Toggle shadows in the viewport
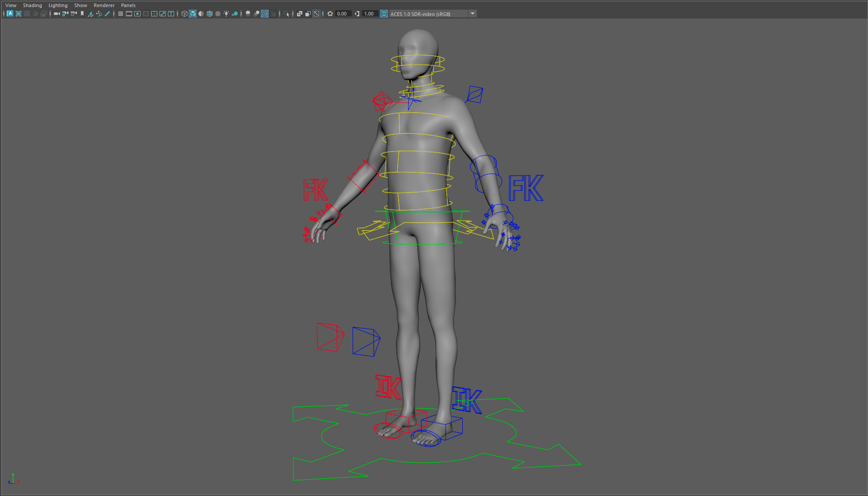868x496 pixels. [248, 13]
